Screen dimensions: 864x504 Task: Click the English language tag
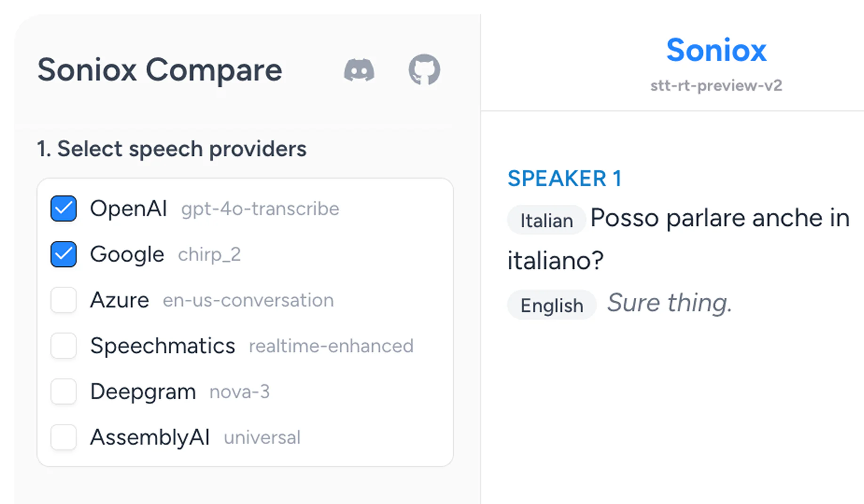tap(551, 304)
